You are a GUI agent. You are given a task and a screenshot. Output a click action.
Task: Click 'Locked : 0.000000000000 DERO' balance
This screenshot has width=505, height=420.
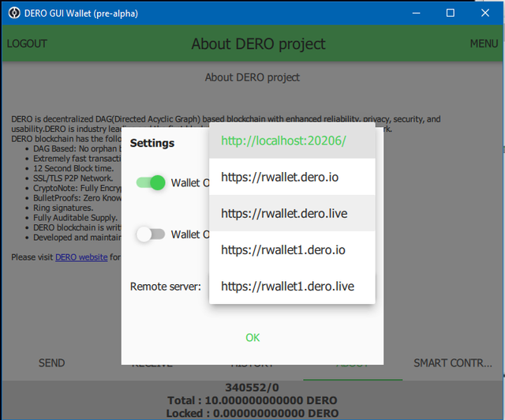coord(252,413)
